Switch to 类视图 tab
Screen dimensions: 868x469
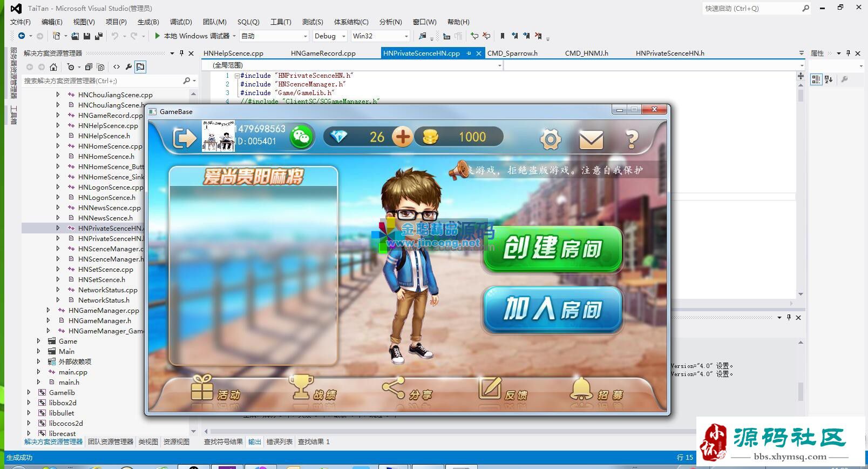[148, 442]
